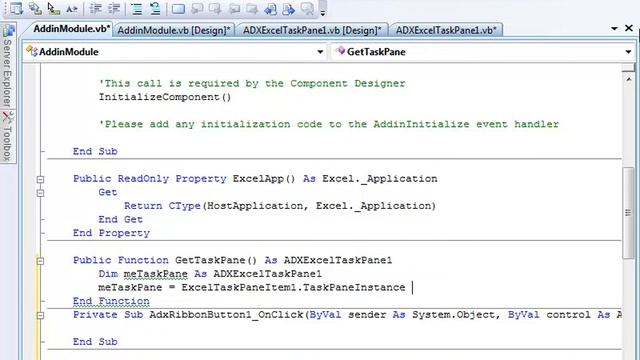Click the 'AdxRibbonButton1_OnClick' sub name
This screenshot has height=360, width=640.
tap(227, 315)
